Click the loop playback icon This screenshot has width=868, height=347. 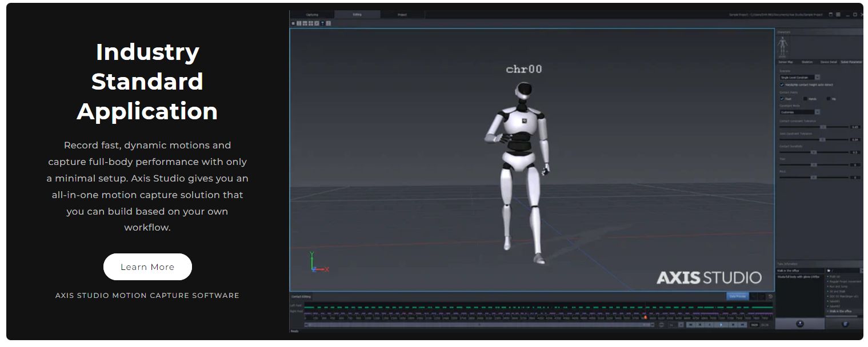click(x=661, y=325)
